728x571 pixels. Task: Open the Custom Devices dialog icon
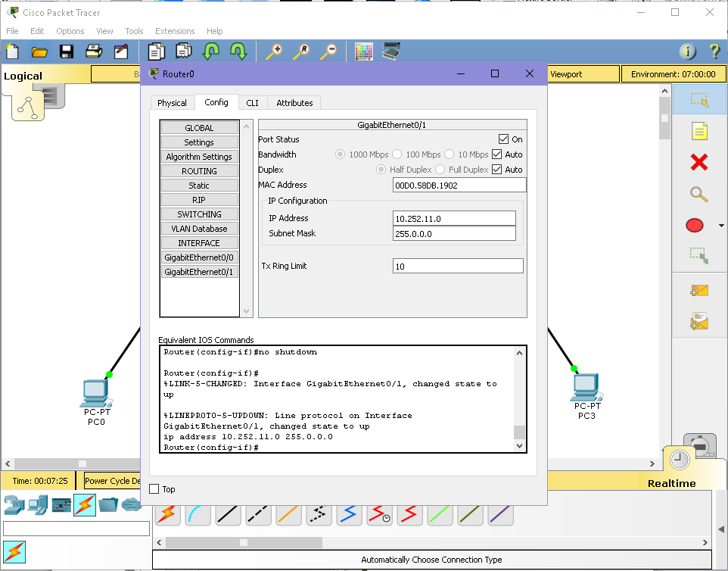pos(391,51)
